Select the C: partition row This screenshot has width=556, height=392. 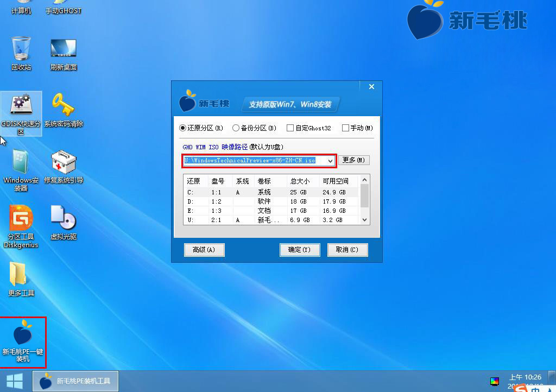pyautogui.click(x=271, y=192)
